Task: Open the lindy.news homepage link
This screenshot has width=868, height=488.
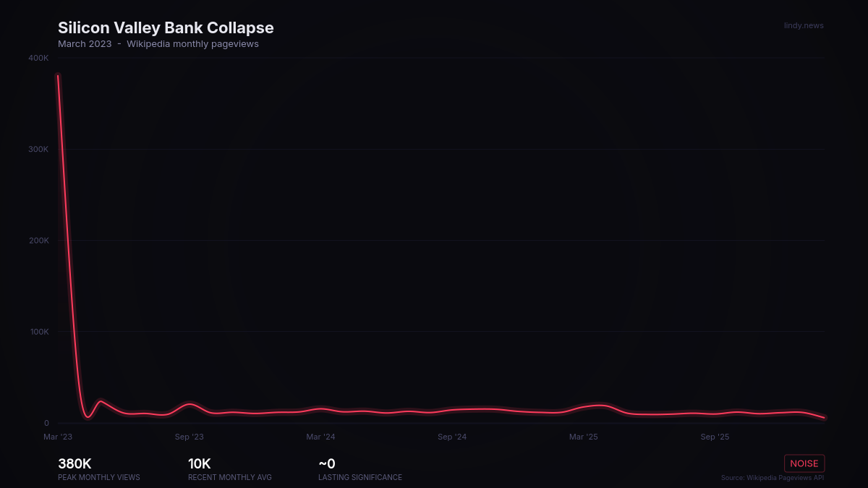Action: click(804, 25)
